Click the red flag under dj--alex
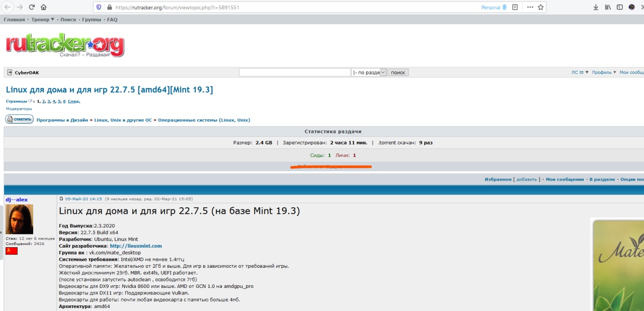This screenshot has width=644, height=311. [11, 251]
